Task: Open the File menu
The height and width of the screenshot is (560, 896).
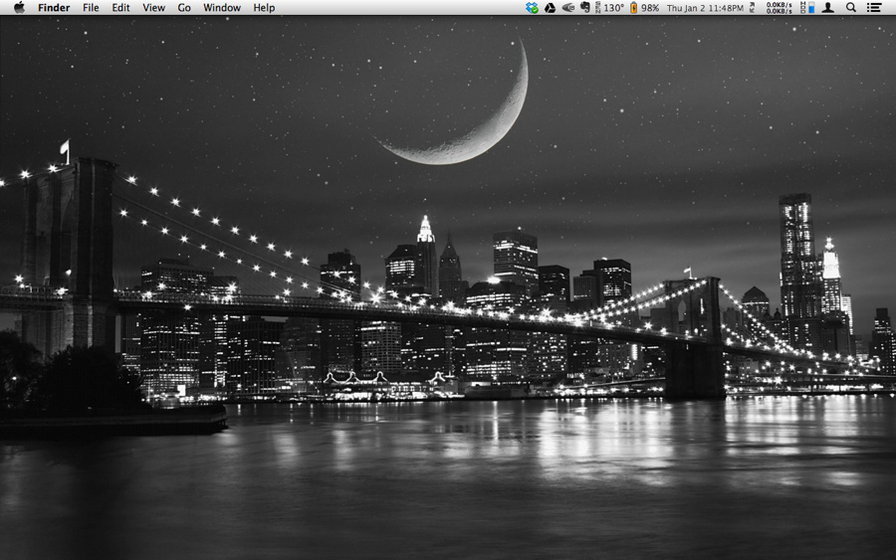Action: 91,7
